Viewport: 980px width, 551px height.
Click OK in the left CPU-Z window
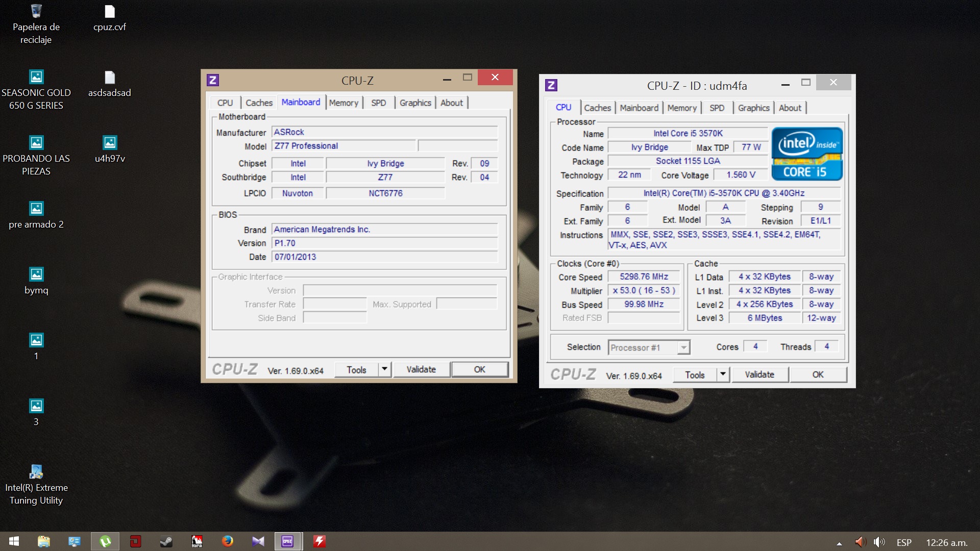[x=480, y=369]
